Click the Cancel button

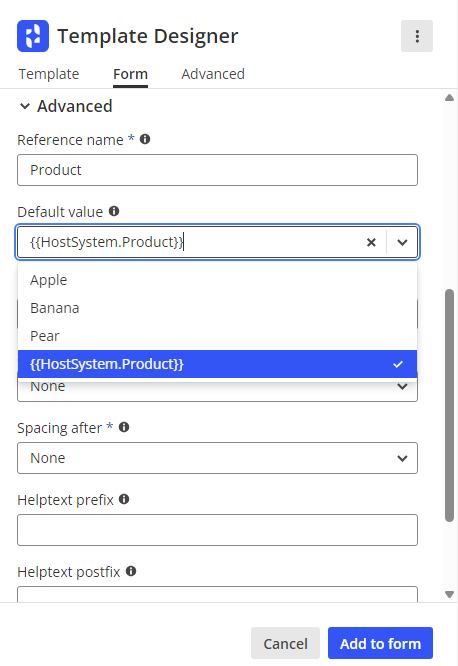pyautogui.click(x=286, y=643)
